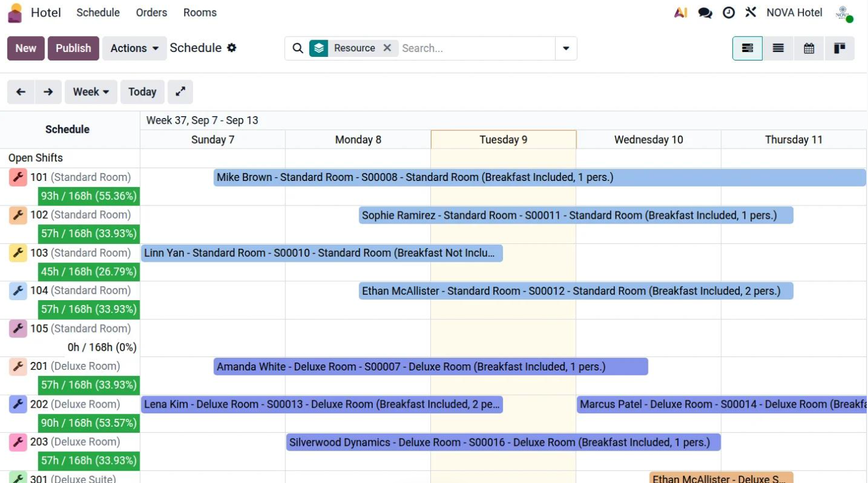
Task: Click wrench icon of room 103
Action: click(18, 253)
